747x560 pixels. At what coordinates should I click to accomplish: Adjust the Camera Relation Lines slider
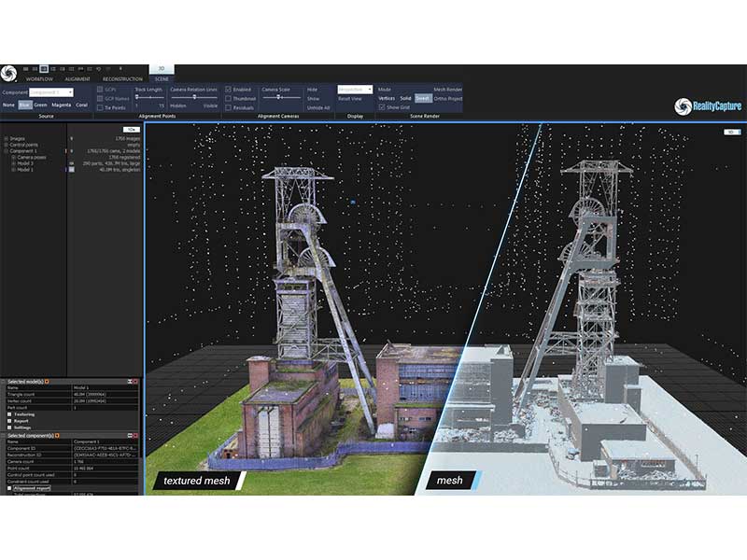[194, 98]
